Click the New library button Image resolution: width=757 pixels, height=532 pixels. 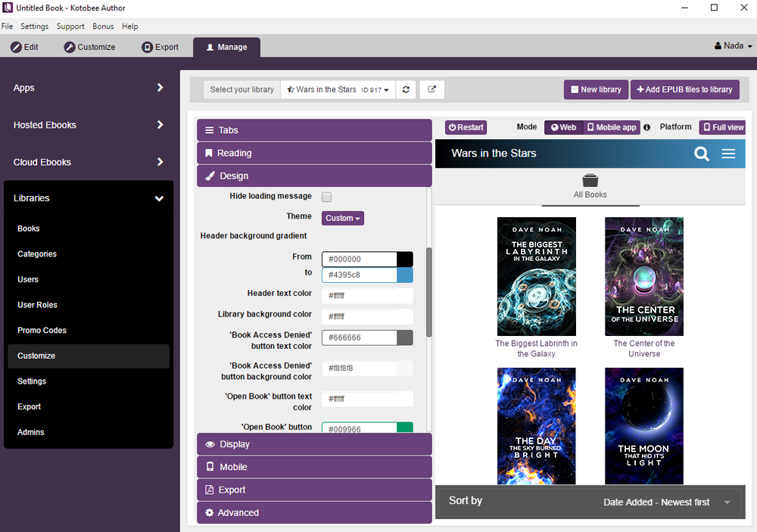click(x=596, y=89)
